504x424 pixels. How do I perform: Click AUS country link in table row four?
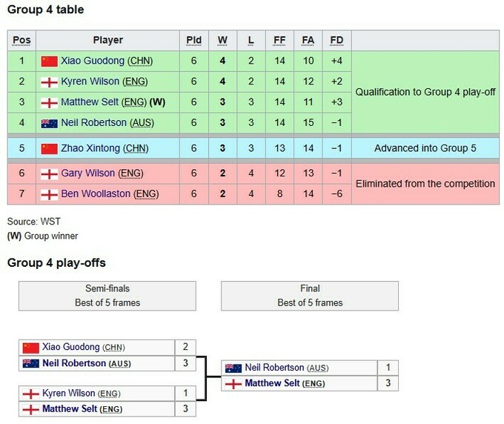141,123
